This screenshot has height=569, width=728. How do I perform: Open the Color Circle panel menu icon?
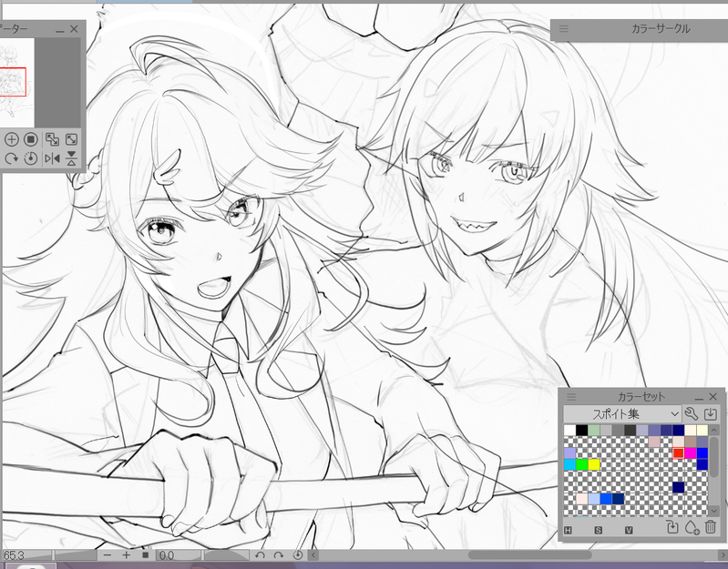(564, 29)
